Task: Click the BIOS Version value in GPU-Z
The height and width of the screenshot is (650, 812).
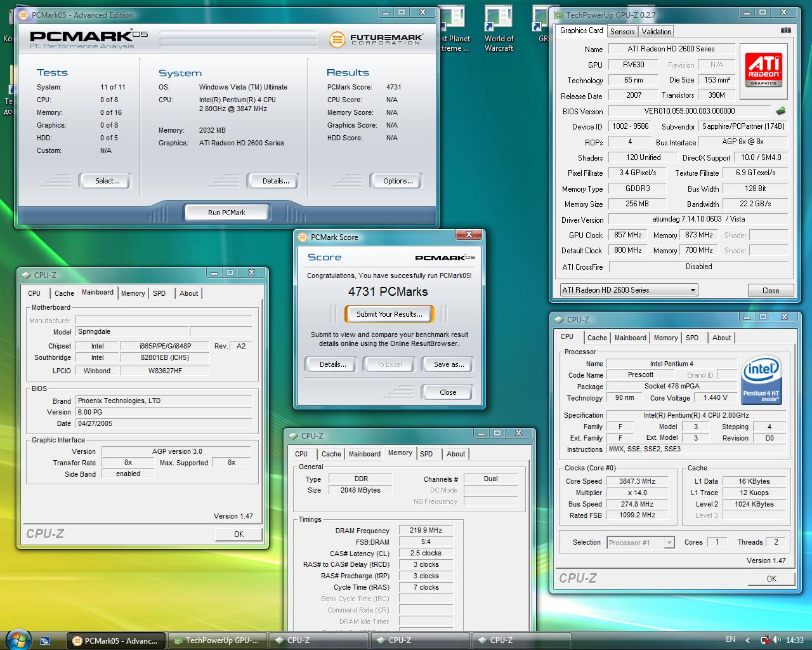Action: pos(690,111)
